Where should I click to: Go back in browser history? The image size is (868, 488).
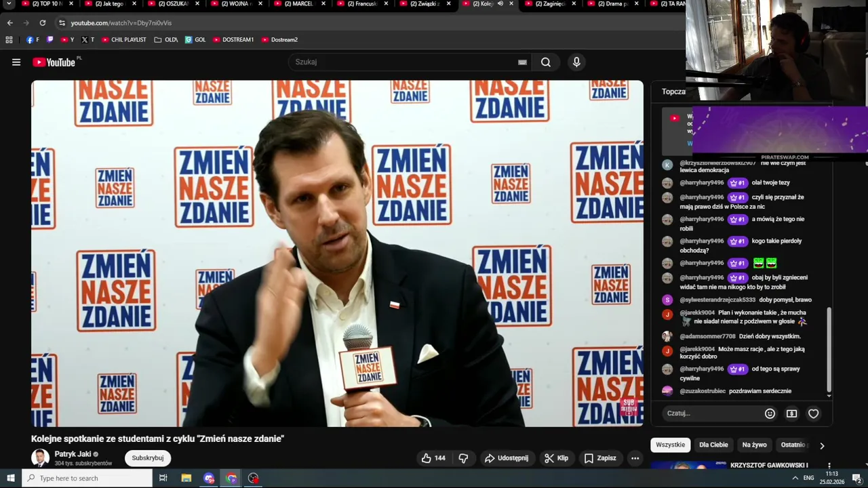point(9,23)
